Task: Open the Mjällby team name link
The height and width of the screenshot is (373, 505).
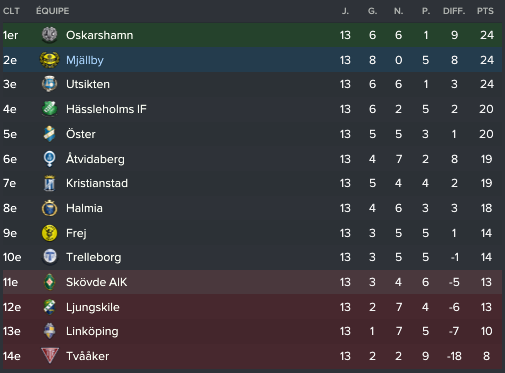Action: click(x=85, y=60)
